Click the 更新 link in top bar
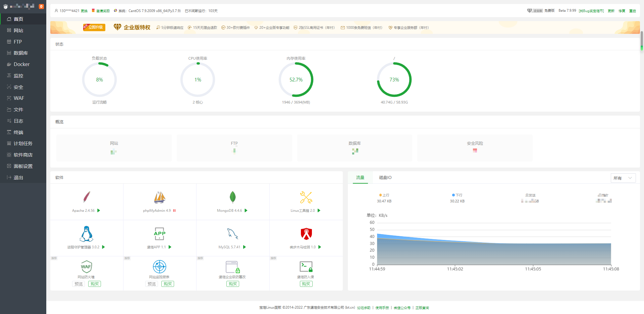The height and width of the screenshot is (314, 644). [611, 11]
